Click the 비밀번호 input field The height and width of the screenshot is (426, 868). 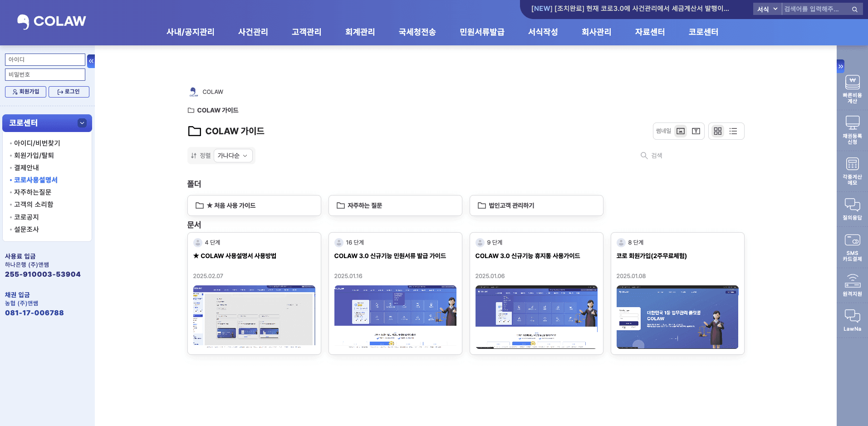(45, 74)
